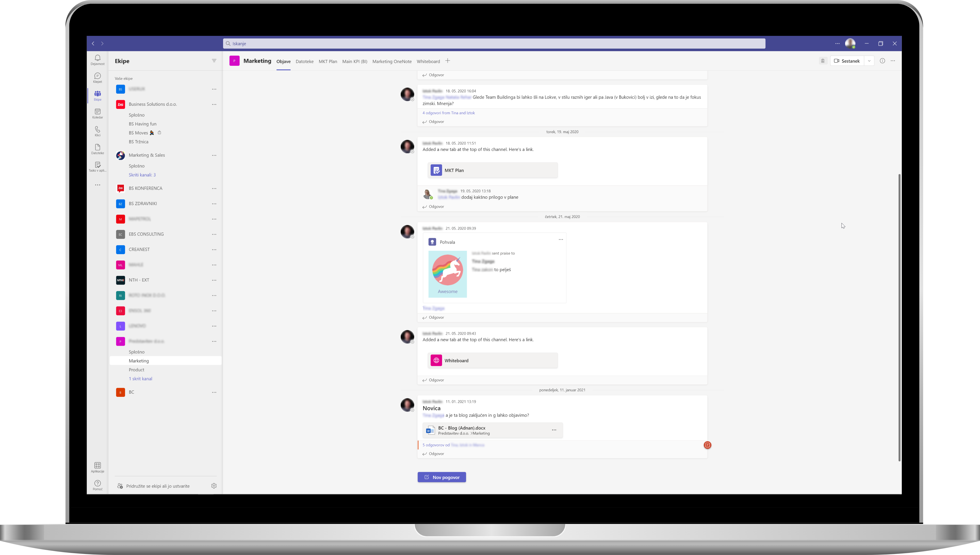Screen dimensions: 980x555
Task: Open the BC - Blog (Adnan).docx attachment
Action: pos(493,430)
